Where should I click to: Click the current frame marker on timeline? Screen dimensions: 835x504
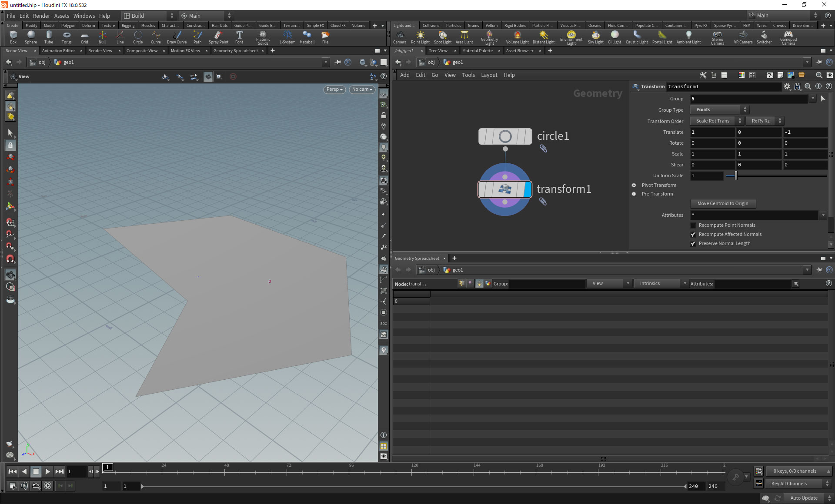point(107,468)
